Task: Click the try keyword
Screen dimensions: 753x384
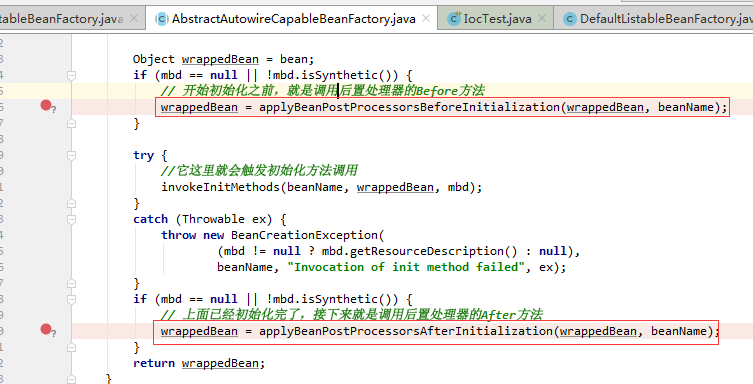Action: coord(143,156)
